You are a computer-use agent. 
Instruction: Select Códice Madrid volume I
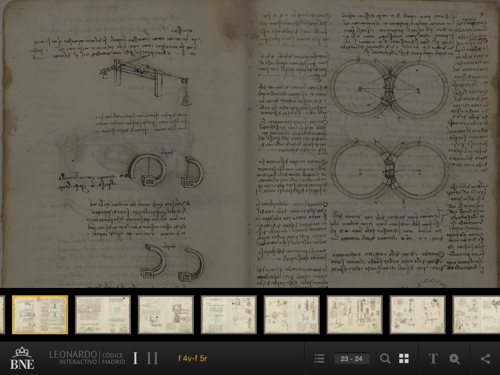[x=135, y=358]
